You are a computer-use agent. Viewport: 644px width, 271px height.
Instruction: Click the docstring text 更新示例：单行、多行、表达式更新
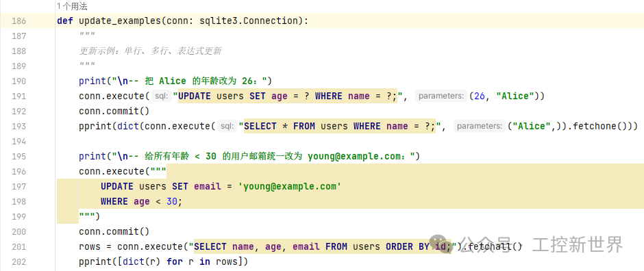click(x=150, y=51)
